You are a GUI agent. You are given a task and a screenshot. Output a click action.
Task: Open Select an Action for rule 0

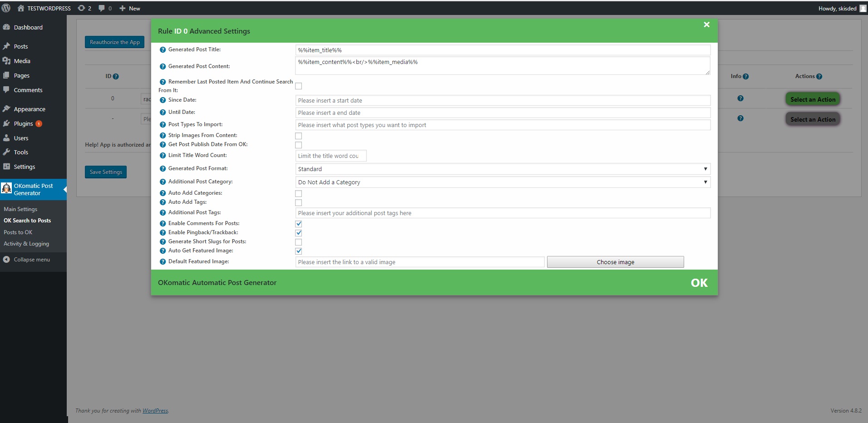813,99
